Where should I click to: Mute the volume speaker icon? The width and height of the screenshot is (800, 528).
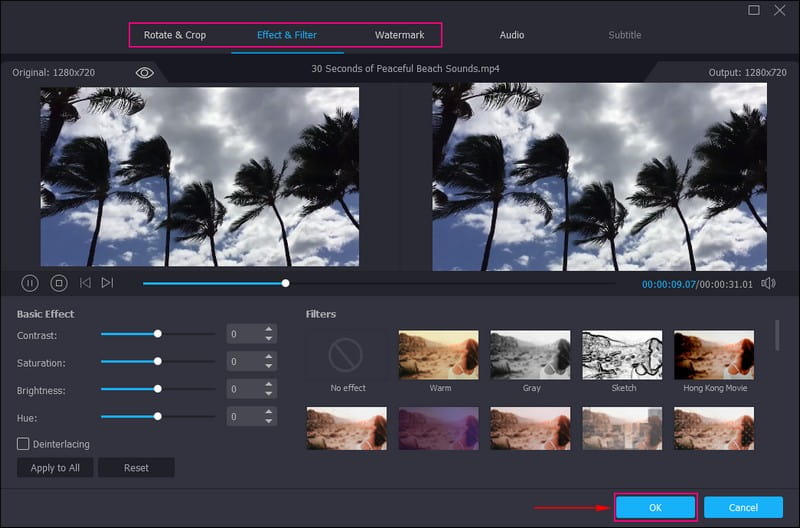pos(767,283)
